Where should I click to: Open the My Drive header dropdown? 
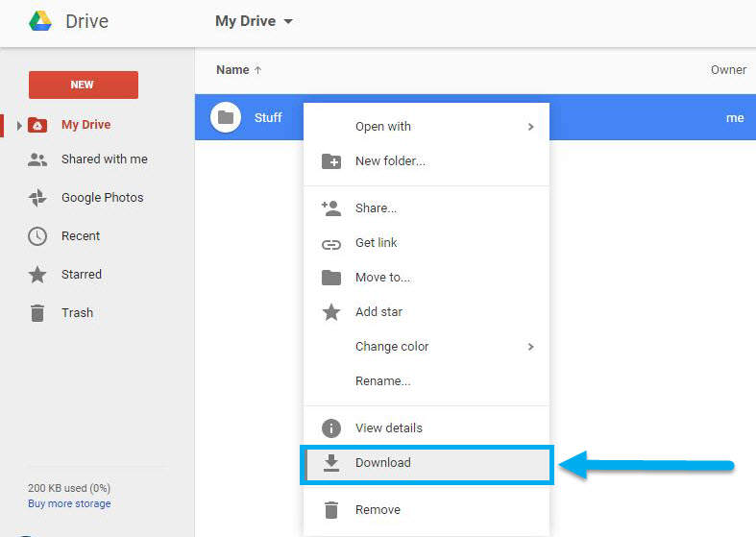click(288, 22)
